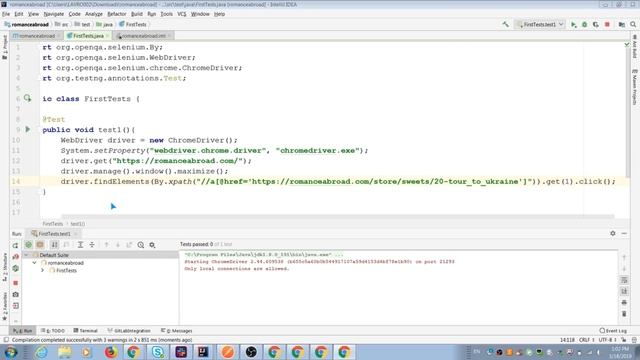Expand FirstTests test node
640x360 pixels.
pyautogui.click(x=42, y=270)
